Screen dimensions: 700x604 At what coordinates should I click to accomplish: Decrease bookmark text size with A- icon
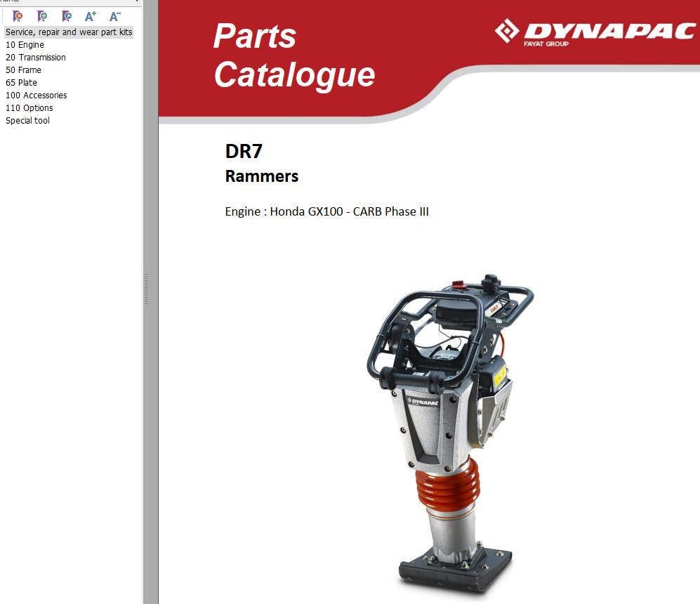(x=115, y=16)
